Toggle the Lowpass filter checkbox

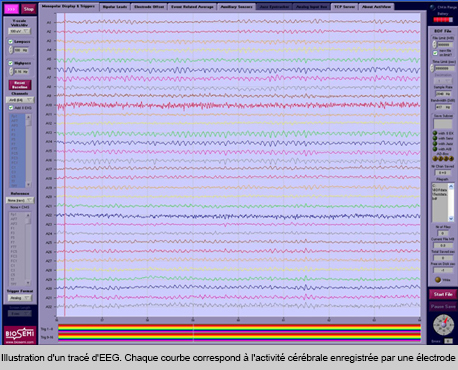coord(11,42)
